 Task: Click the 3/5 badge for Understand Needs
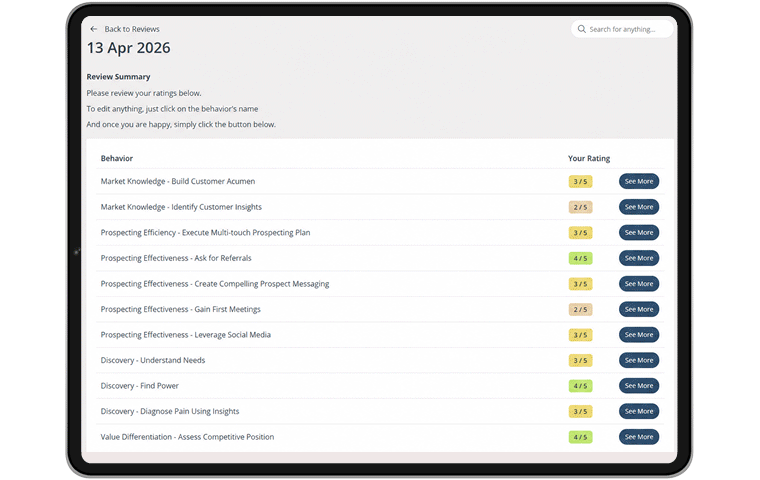[x=580, y=360]
